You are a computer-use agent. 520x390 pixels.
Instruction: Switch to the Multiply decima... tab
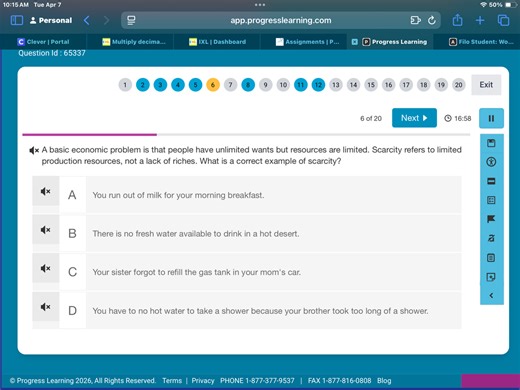coord(134,42)
